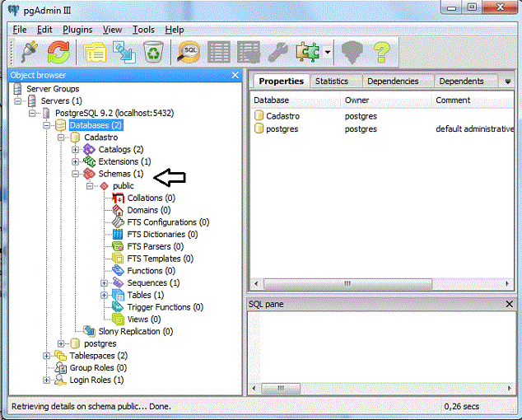This screenshot has width=522, height=420.
Task: Collapse the public schema node
Action: 90,186
